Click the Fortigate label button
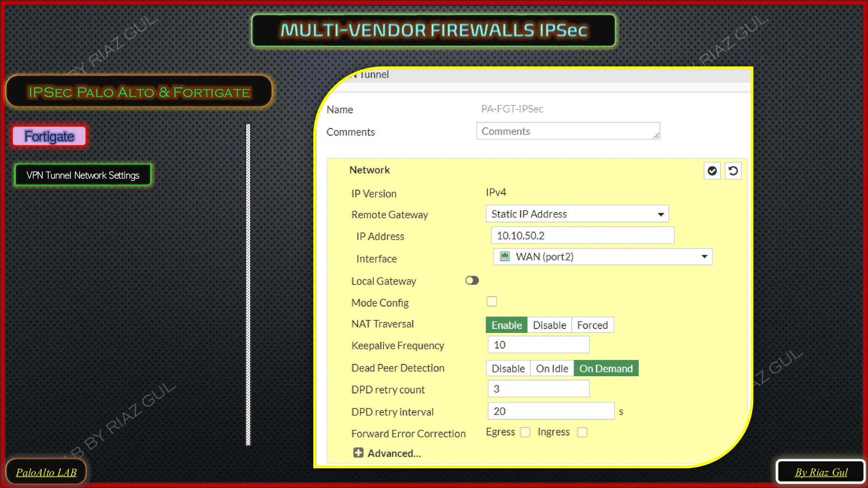The width and height of the screenshot is (868, 488). (x=49, y=136)
